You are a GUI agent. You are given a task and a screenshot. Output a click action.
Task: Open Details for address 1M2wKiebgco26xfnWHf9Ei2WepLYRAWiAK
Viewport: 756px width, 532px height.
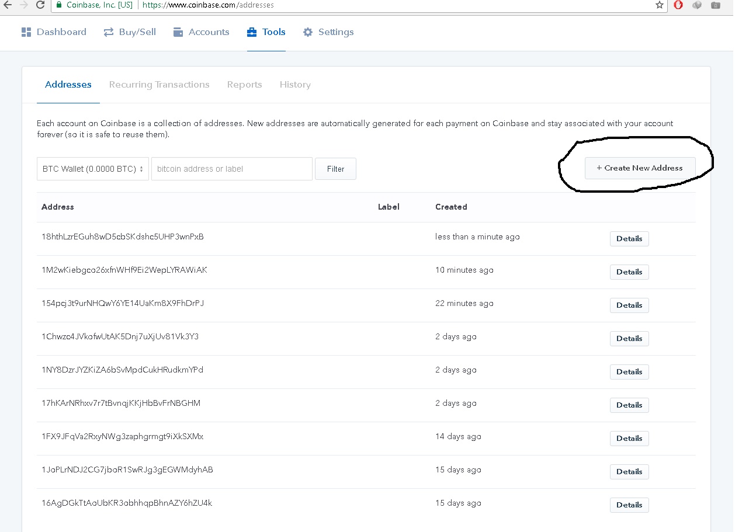click(629, 272)
